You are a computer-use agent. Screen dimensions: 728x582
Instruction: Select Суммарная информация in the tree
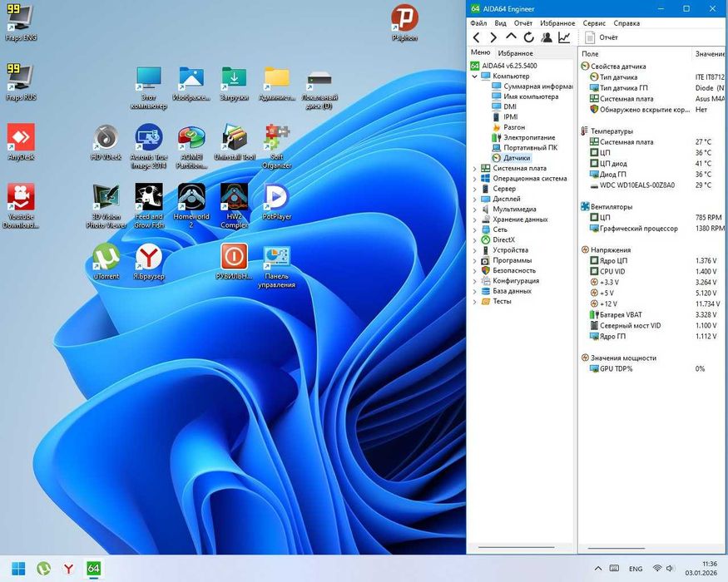click(x=537, y=86)
